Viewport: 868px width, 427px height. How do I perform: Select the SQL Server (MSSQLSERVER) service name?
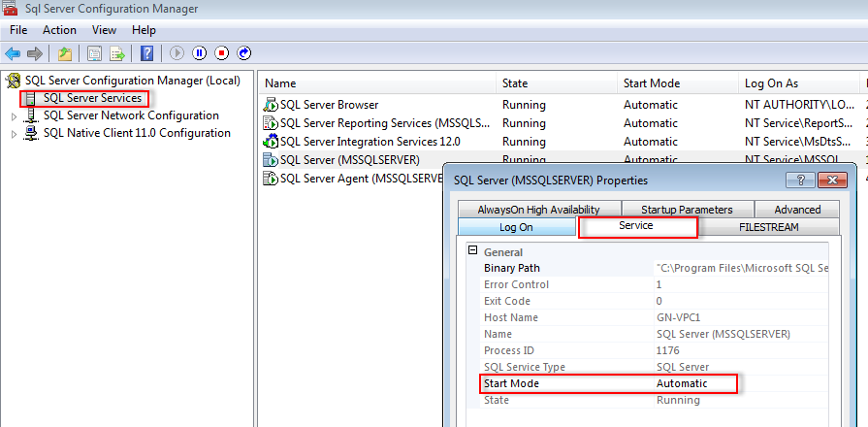click(350, 160)
